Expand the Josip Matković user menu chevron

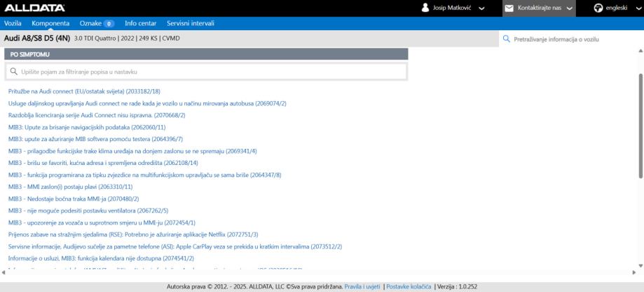coord(481,8)
